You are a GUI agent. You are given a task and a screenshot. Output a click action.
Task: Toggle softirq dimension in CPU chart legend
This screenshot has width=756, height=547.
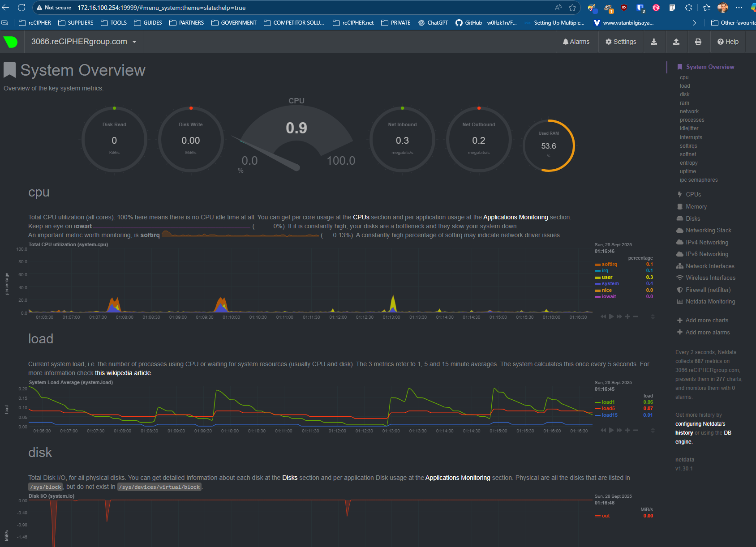coord(609,264)
